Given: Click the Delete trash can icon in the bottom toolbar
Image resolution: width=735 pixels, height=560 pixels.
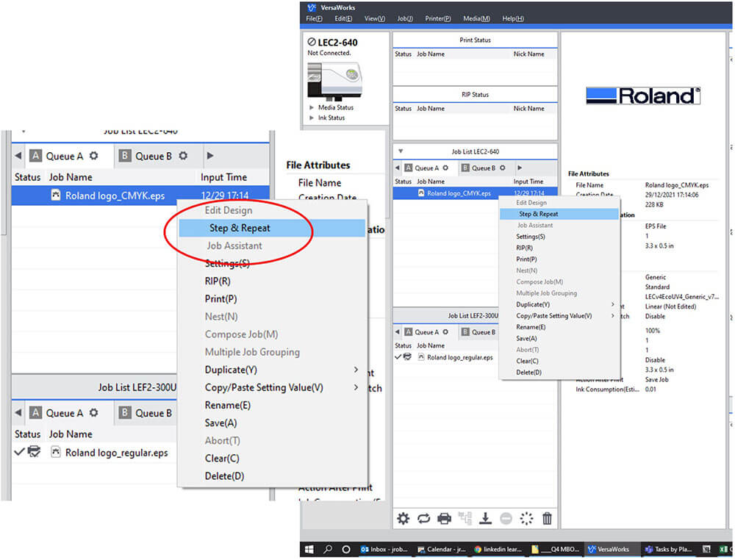Looking at the screenshot, I should click(547, 518).
